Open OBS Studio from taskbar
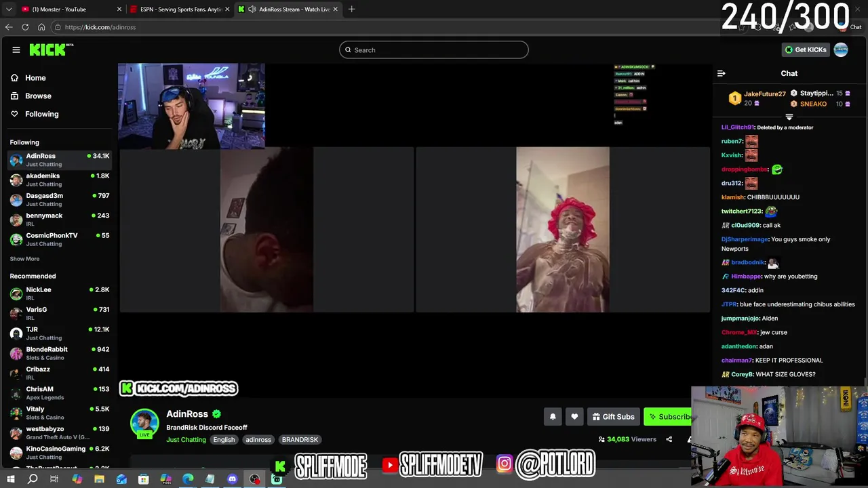The image size is (868, 488). point(254,479)
